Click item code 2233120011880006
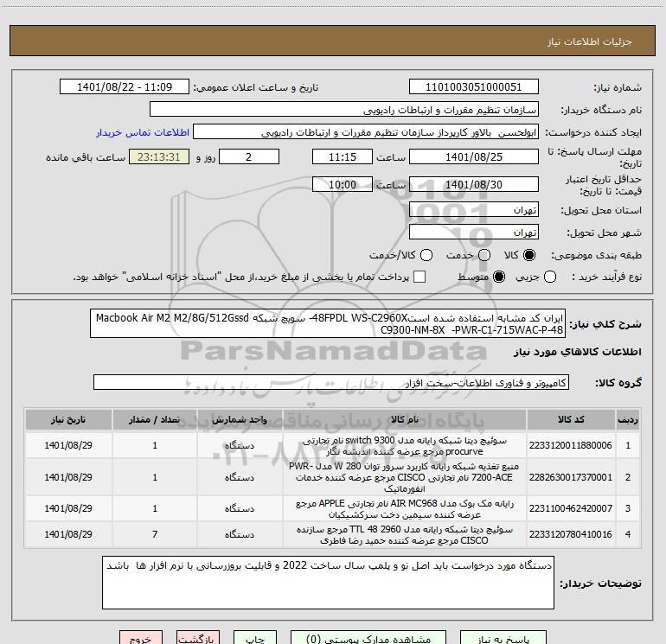This screenshot has width=666, height=644. click(571, 445)
